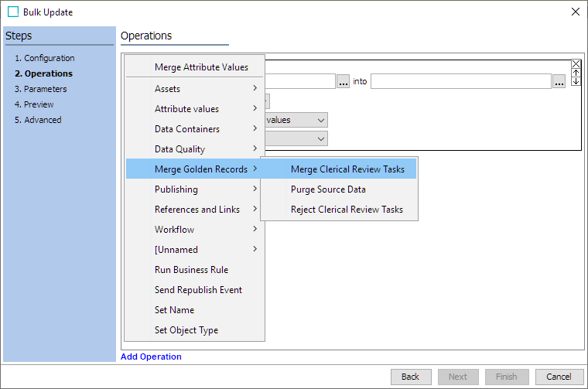The height and width of the screenshot is (389, 588).
Task: Cancel the Bulk Update wizard
Action: click(x=559, y=377)
